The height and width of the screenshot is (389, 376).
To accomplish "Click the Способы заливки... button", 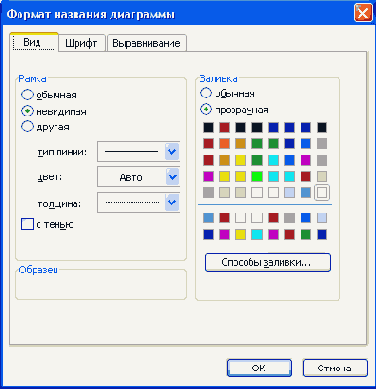I will pyautogui.click(x=268, y=262).
